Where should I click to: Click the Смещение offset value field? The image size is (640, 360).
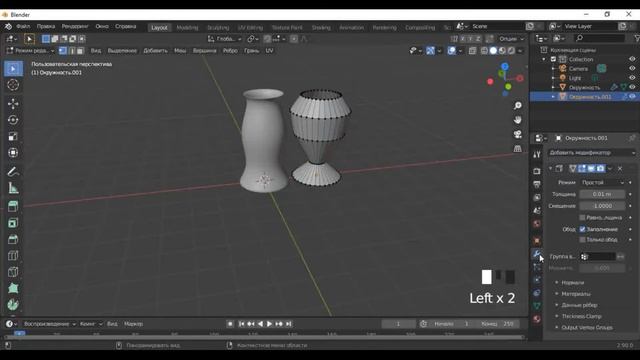pos(602,206)
